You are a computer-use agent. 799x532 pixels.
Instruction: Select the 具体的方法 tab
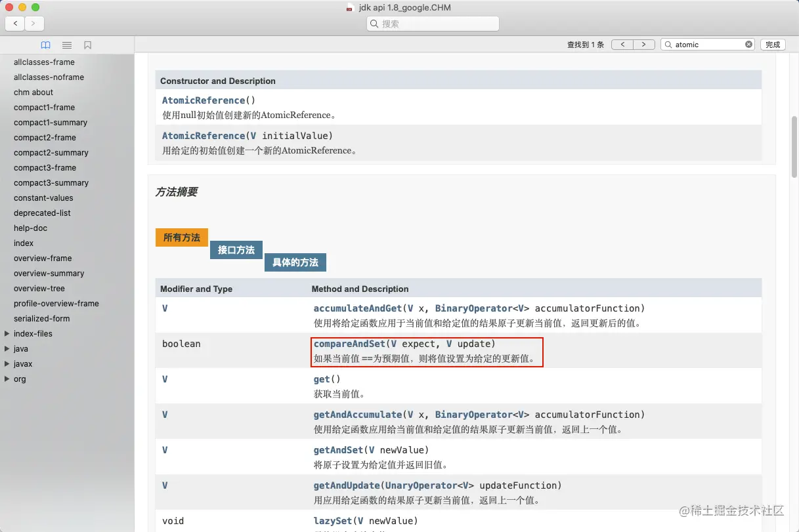pos(295,262)
